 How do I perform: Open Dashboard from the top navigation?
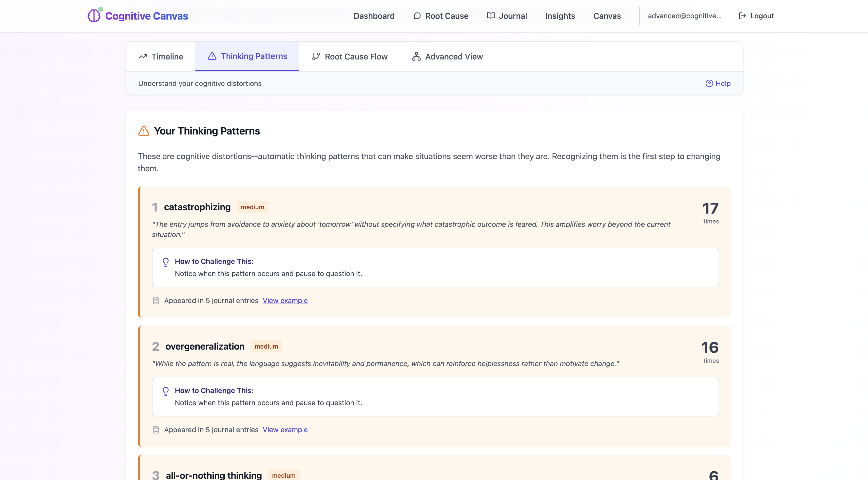[x=374, y=16]
